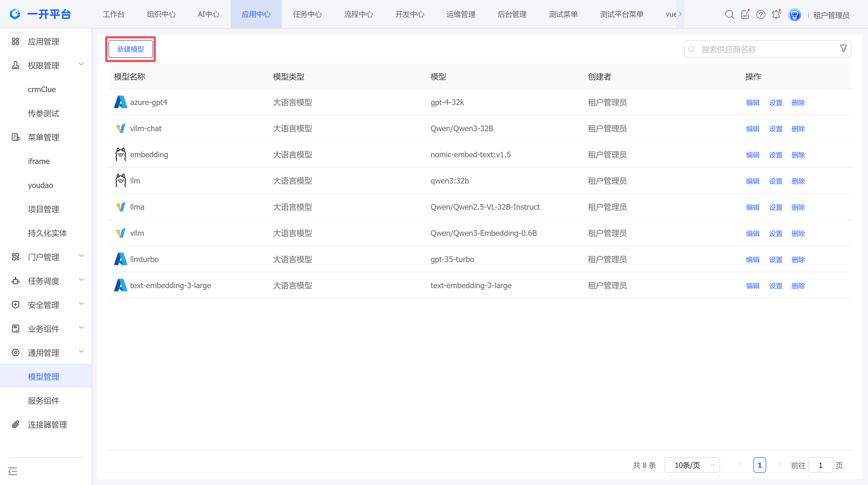Click the 一开平台 logo
868x485 pixels.
[x=40, y=14]
